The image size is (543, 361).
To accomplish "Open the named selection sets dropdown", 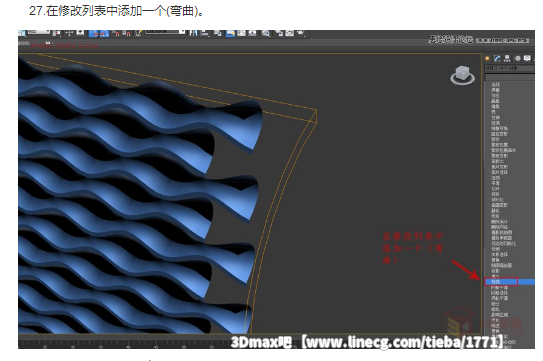I will pyautogui.click(x=165, y=32).
